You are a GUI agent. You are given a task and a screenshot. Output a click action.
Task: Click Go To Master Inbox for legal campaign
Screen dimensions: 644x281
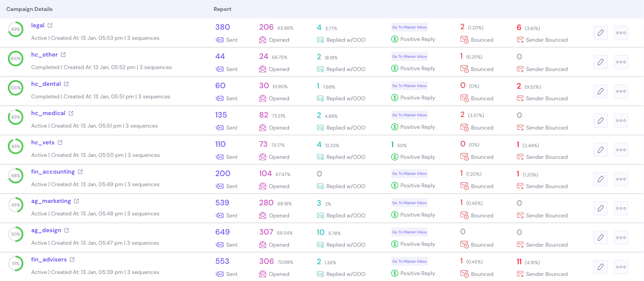click(409, 27)
